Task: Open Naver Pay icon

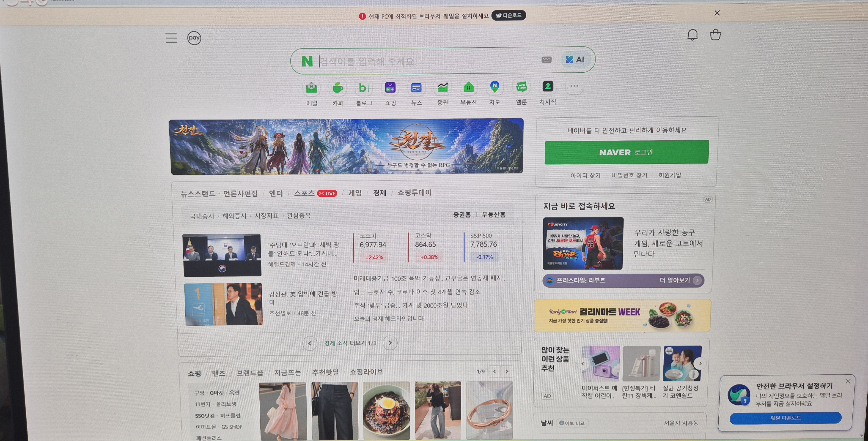Action: click(194, 38)
